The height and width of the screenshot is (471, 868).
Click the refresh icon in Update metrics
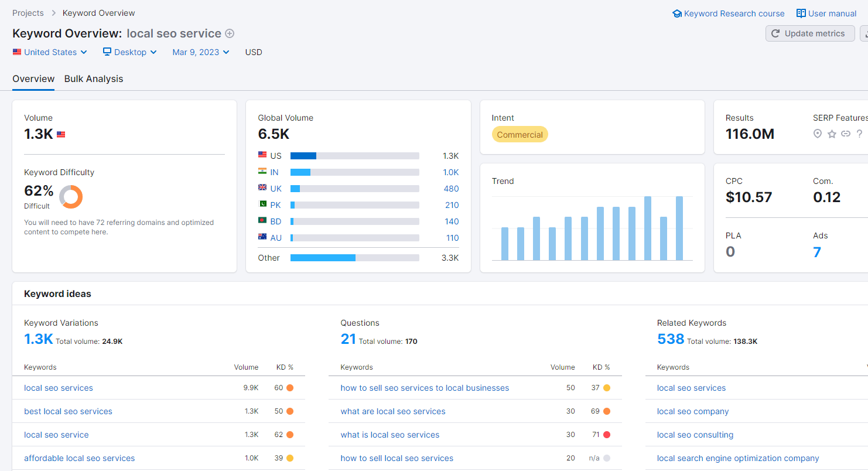coord(775,33)
